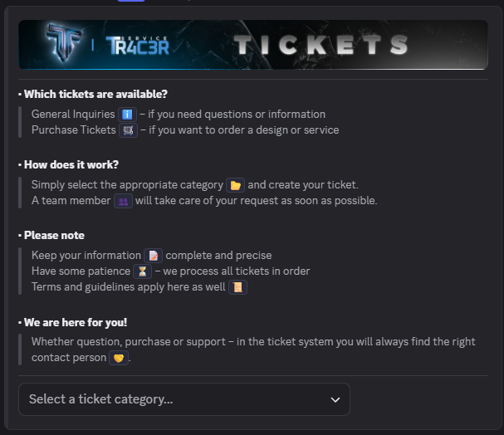Expand the ticket category list using the chevron arrow

335,399
